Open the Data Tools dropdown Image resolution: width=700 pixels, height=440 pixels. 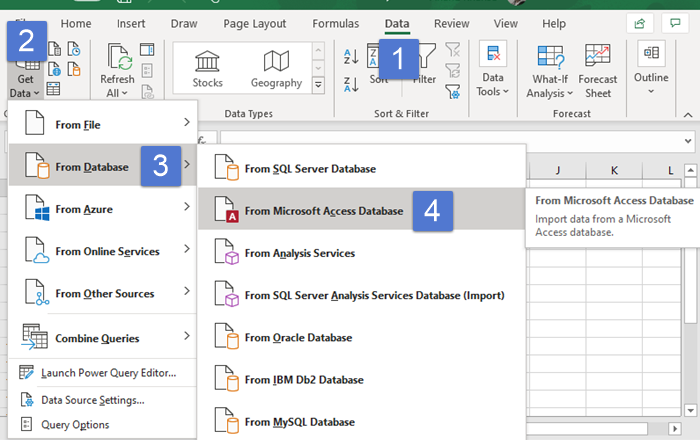(x=493, y=70)
